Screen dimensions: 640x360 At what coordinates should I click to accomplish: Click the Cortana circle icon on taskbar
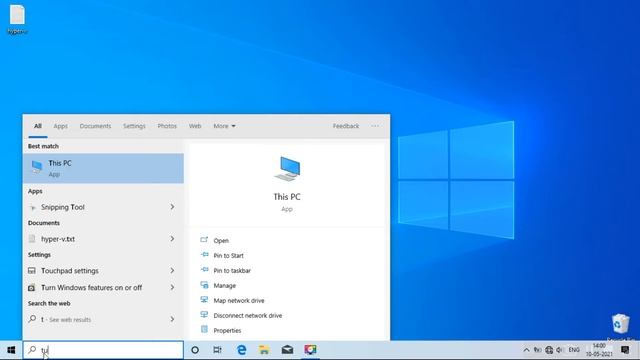(195, 350)
